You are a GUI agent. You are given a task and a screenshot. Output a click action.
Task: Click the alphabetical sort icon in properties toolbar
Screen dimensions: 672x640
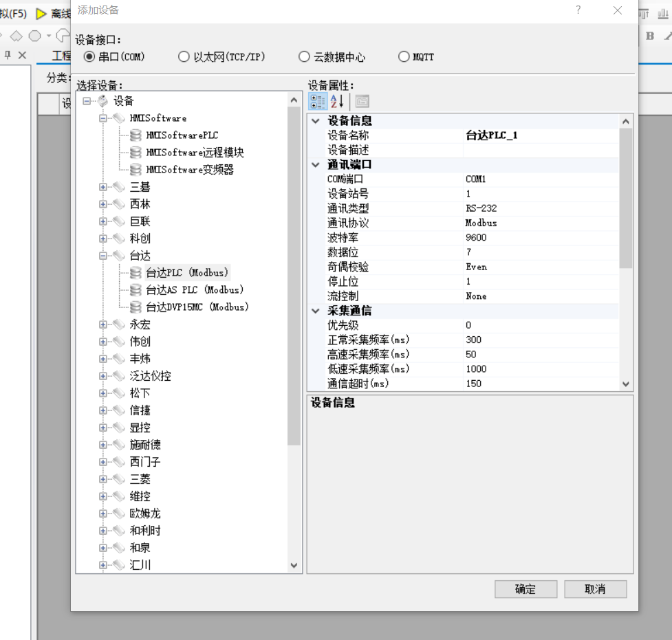click(337, 102)
